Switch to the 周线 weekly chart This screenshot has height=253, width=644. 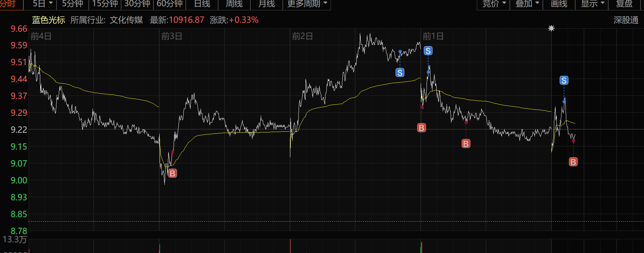point(234,4)
